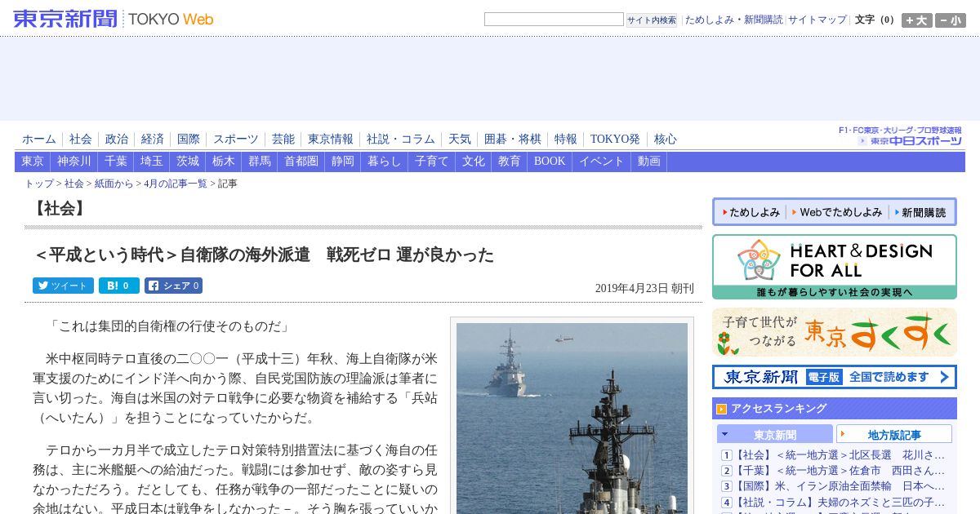This screenshot has height=514, width=980.
Task: Open 文化 in the blue bar
Action: pyautogui.click(x=474, y=162)
